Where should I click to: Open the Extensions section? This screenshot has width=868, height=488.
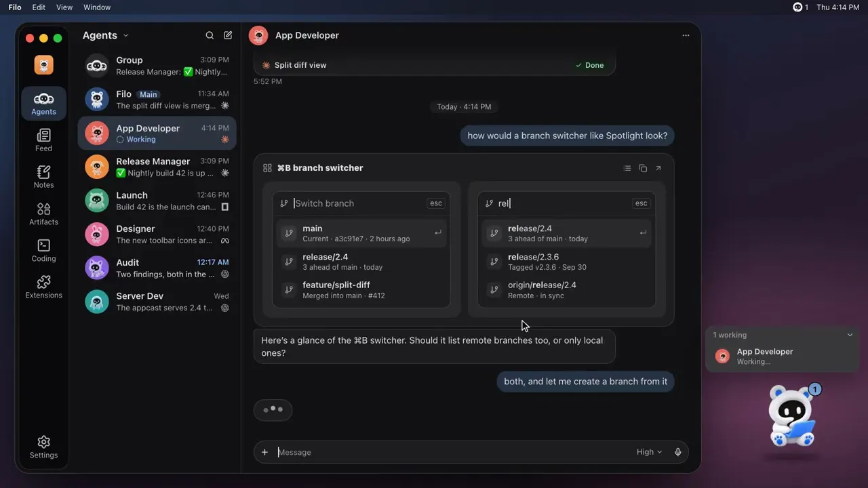click(x=43, y=287)
